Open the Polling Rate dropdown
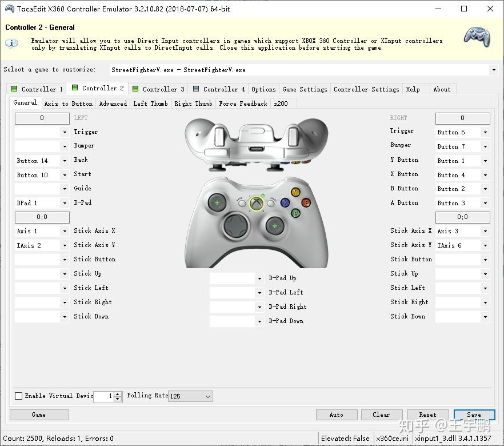504x446 pixels. click(x=190, y=396)
